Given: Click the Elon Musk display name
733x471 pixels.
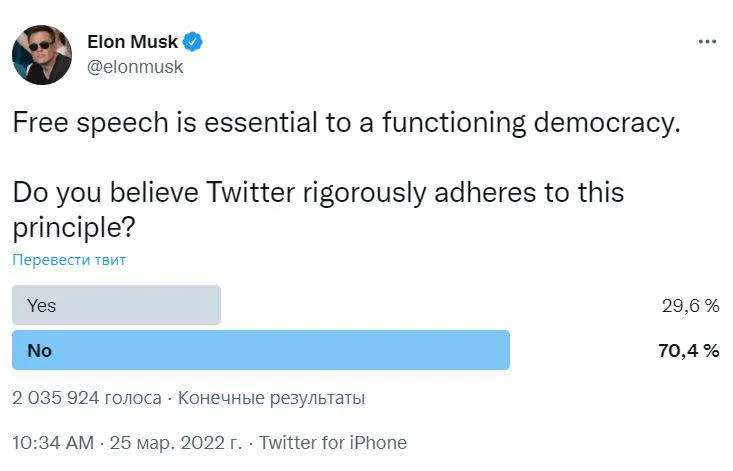Looking at the screenshot, I should coord(132,42).
